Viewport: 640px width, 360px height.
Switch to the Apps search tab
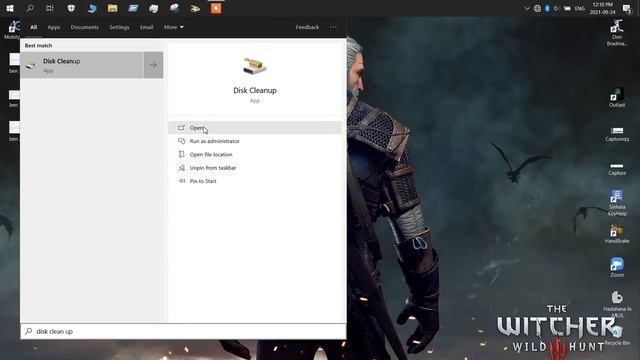[x=54, y=27]
